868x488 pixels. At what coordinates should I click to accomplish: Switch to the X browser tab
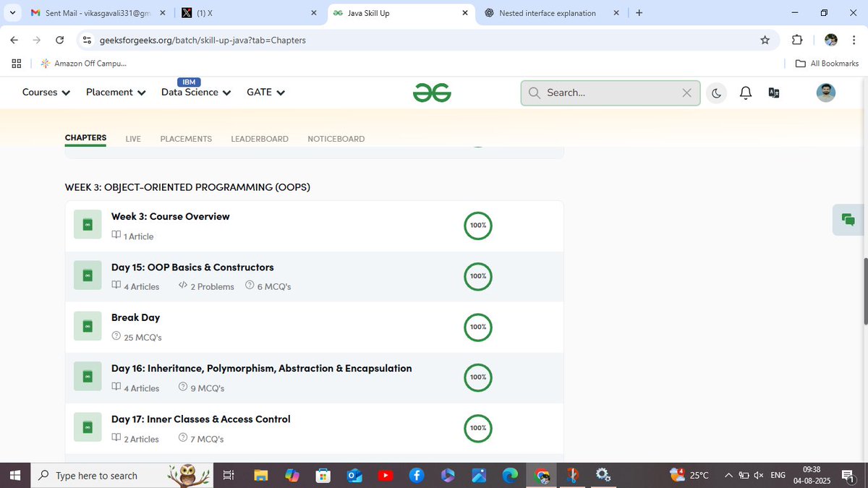(249, 13)
